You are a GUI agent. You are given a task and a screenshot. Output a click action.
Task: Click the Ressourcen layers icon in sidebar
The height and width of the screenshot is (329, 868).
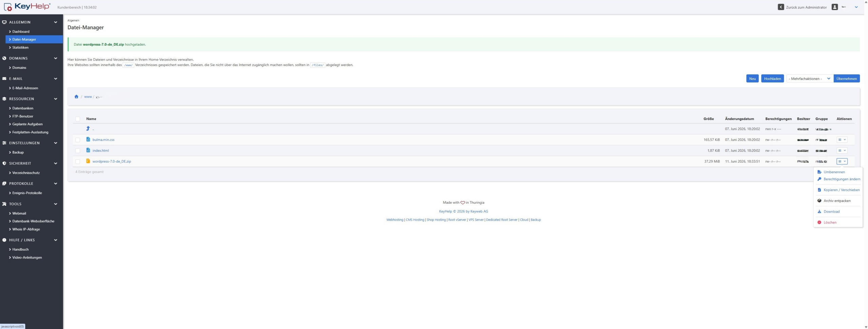coord(4,99)
